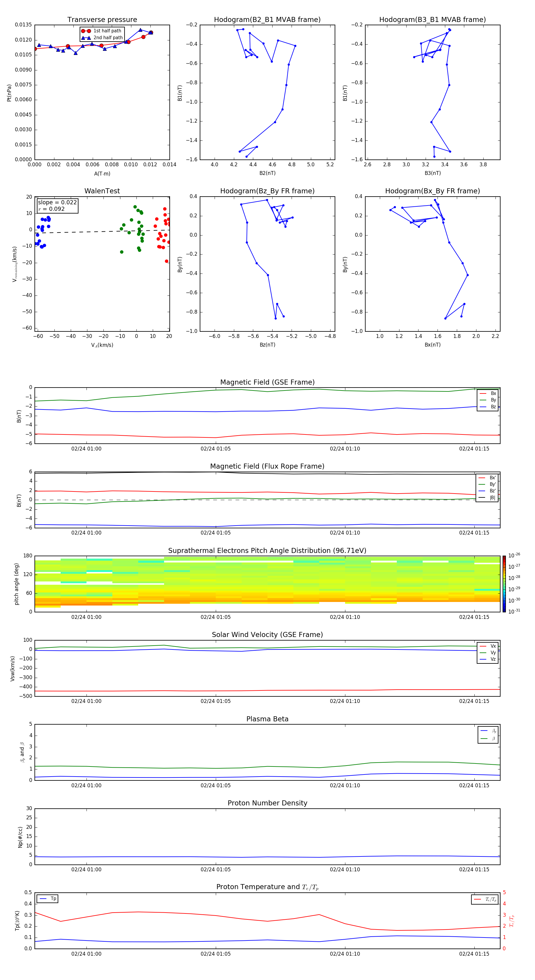535x980 pixels.
Task: Click the 'Pt(nPa)' y-axis label
Action: (x=9, y=93)
